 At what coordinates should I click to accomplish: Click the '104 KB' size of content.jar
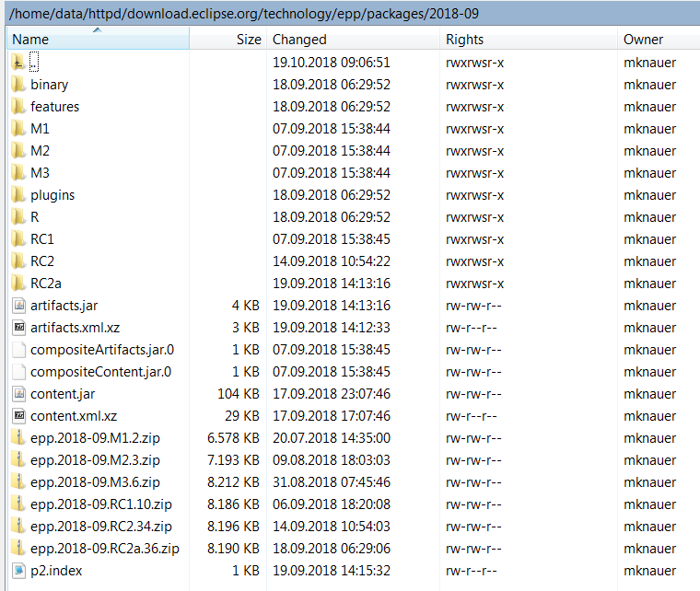point(239,393)
